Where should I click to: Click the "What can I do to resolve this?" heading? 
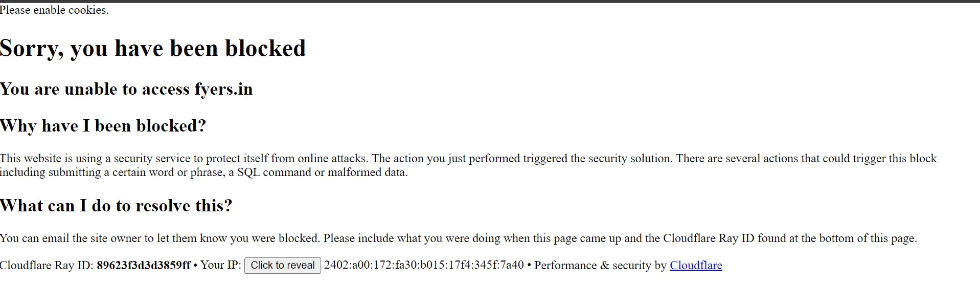[116, 206]
